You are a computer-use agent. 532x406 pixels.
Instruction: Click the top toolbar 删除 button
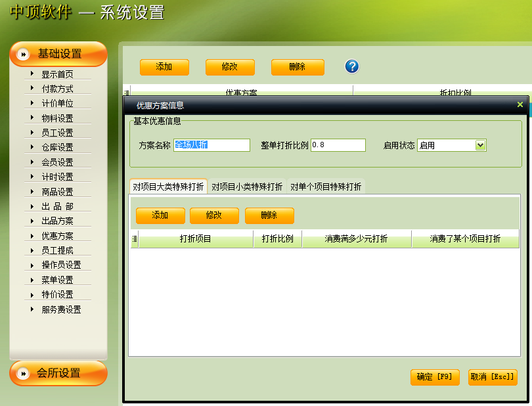click(x=298, y=67)
